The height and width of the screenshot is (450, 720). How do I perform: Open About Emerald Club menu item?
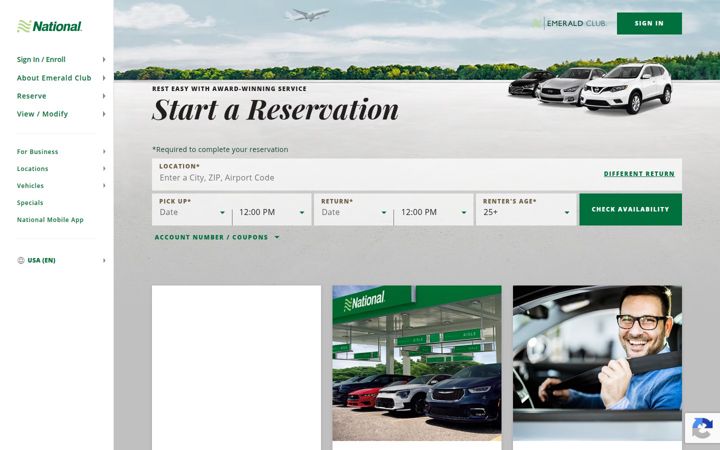54,78
